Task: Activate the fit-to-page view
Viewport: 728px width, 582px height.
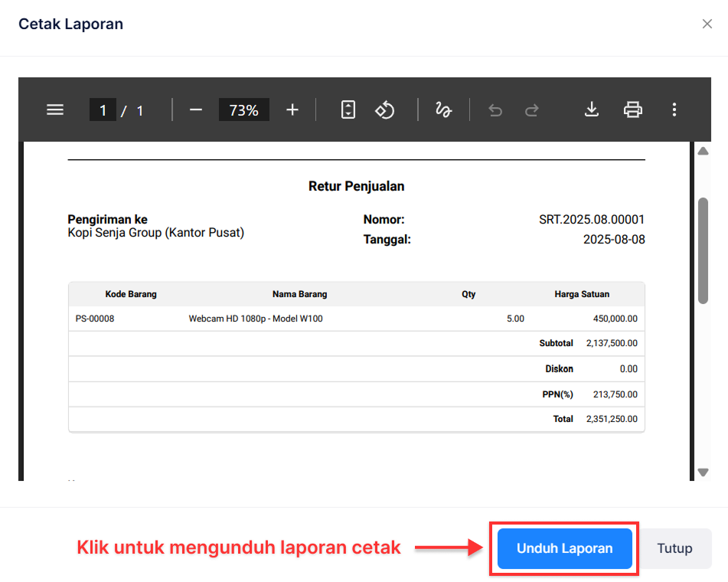Action: (348, 110)
